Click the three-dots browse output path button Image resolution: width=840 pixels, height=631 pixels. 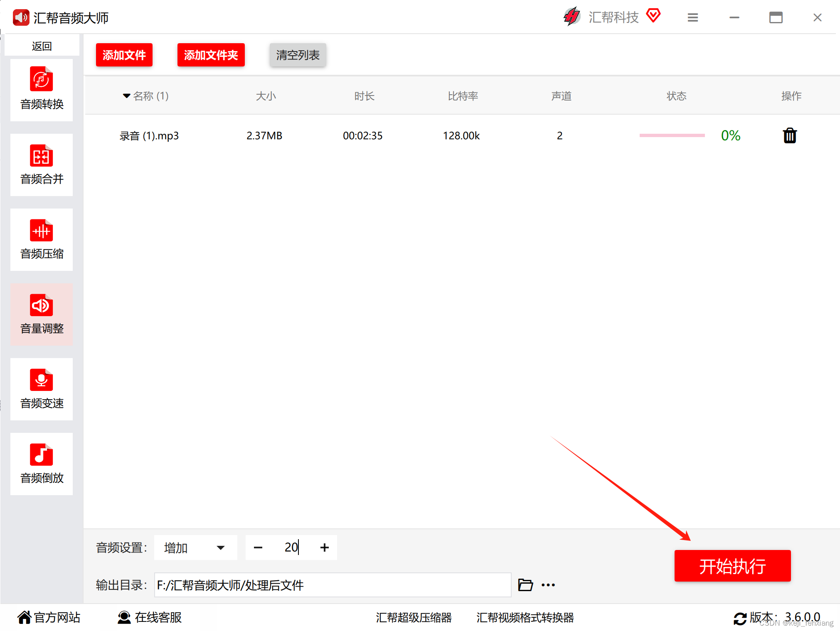(548, 585)
